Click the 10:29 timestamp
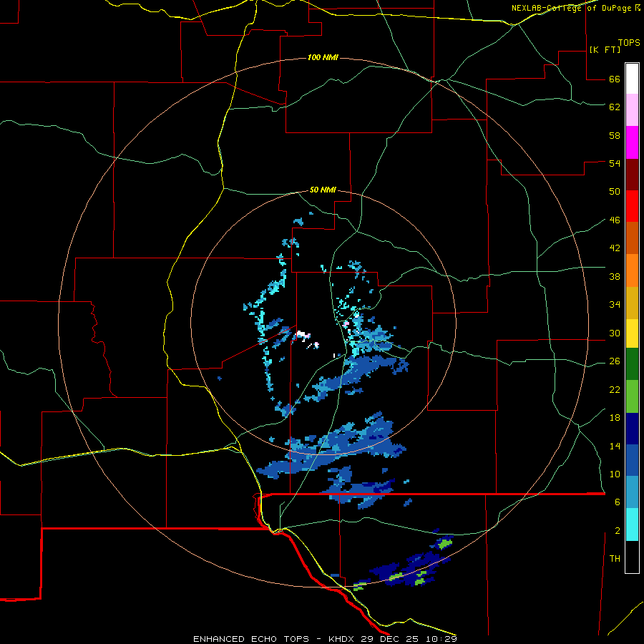Viewport: 644px width, 644px height. coord(441,639)
